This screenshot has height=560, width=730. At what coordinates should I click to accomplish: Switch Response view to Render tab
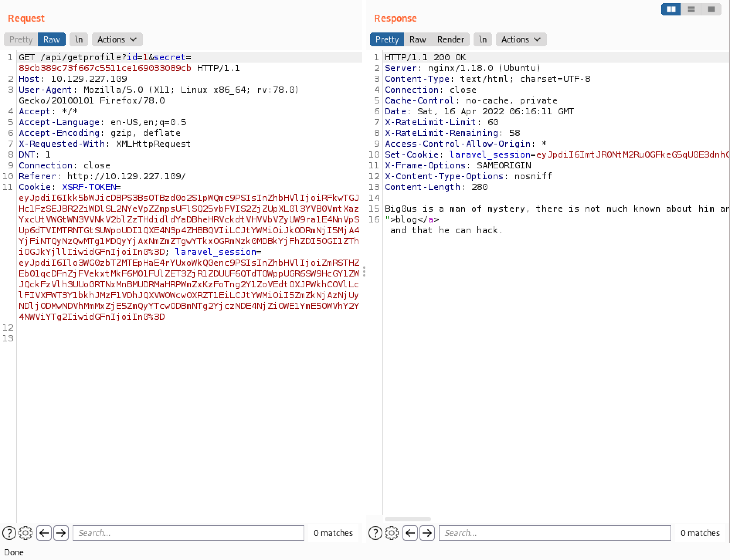coord(450,39)
